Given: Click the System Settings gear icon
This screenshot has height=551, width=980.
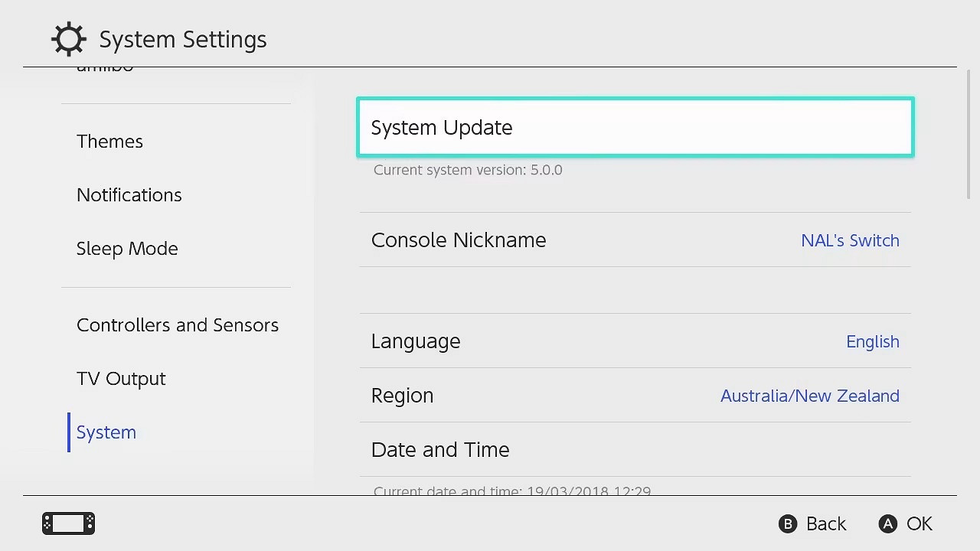Looking at the screenshot, I should 69,39.
